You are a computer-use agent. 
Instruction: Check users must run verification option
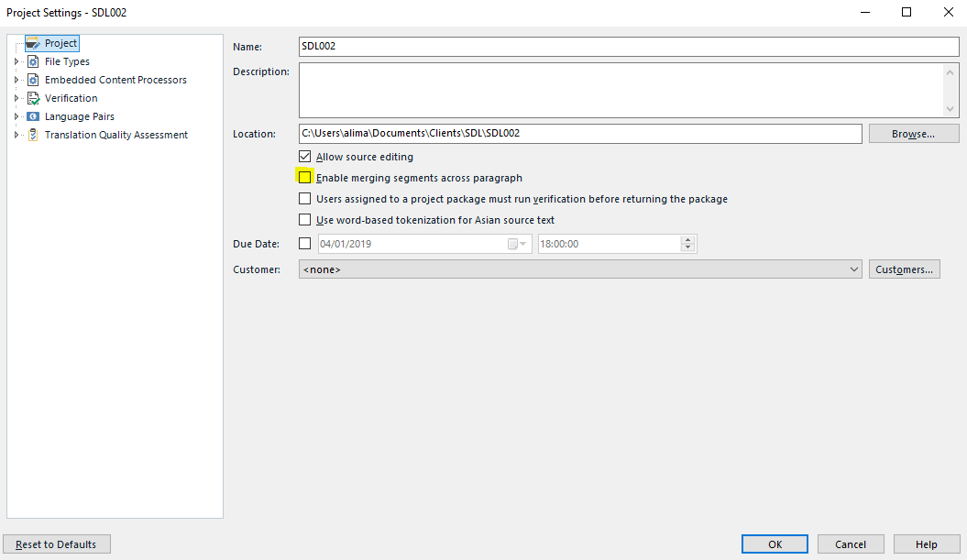pyautogui.click(x=304, y=199)
